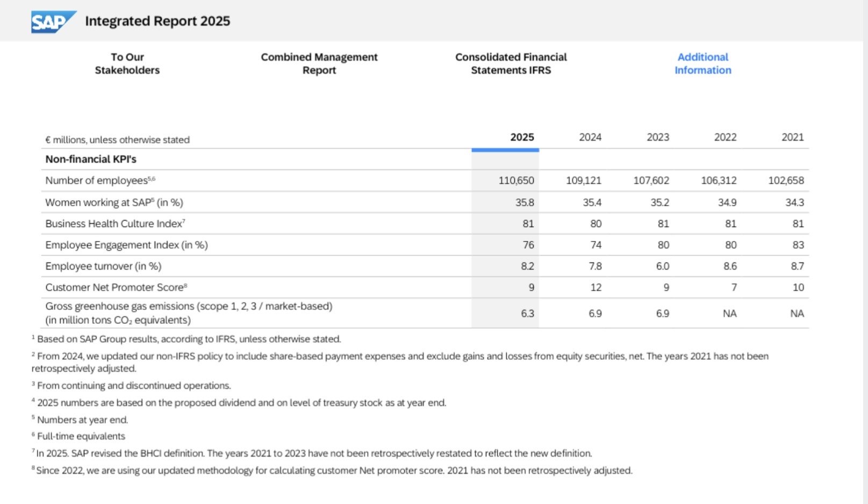
Task: Click the Non-financial KPI's section heading
Action: pyautogui.click(x=91, y=159)
